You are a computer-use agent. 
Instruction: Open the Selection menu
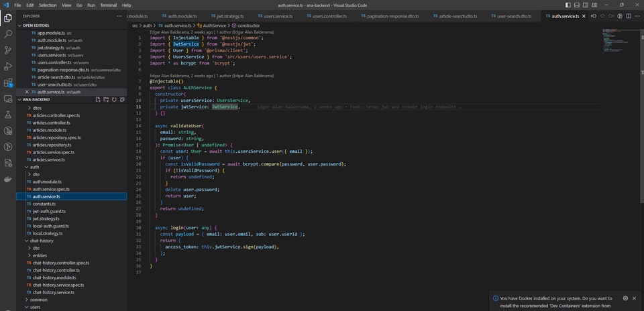click(48, 5)
